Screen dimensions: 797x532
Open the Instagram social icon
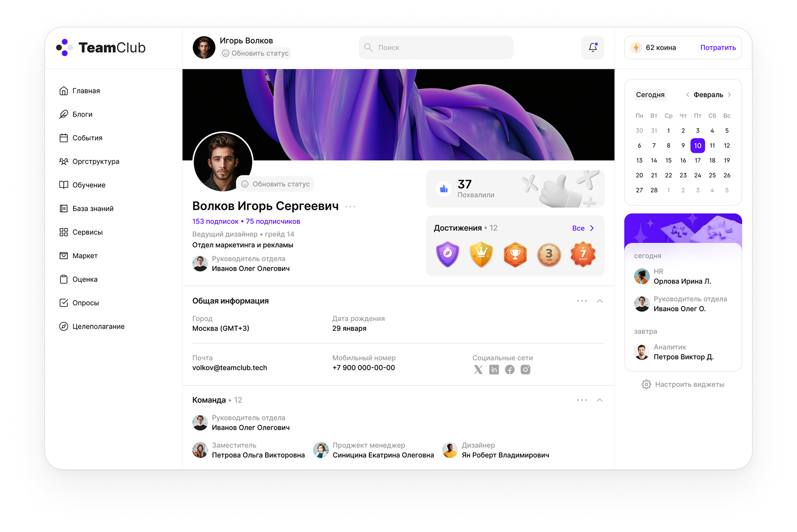(525, 370)
